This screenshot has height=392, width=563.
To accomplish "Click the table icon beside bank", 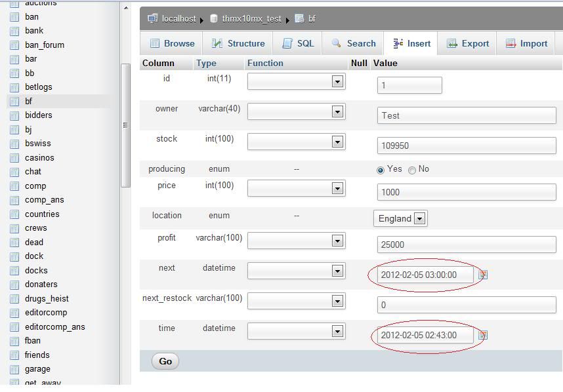I will click(x=14, y=31).
